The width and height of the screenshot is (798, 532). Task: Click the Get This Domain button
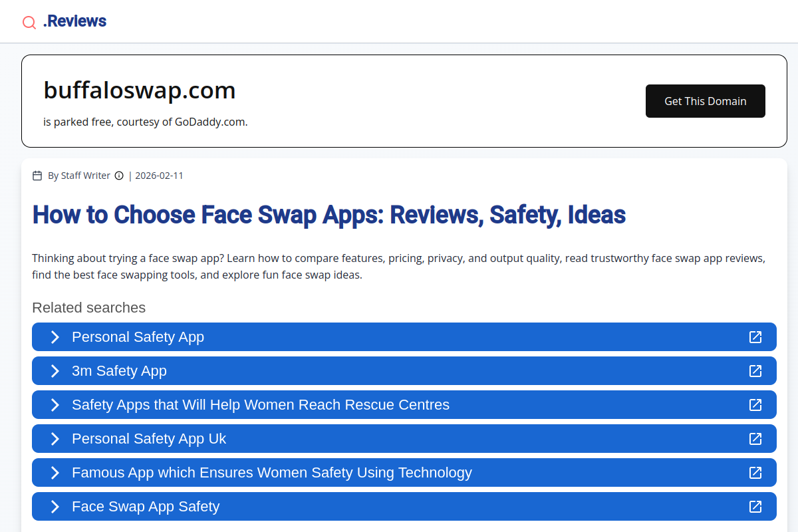pos(705,101)
